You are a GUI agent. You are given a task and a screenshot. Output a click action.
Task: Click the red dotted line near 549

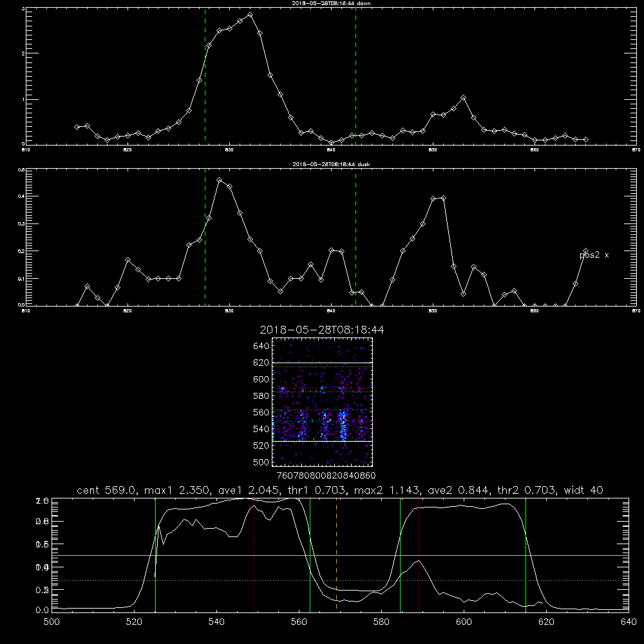254,554
